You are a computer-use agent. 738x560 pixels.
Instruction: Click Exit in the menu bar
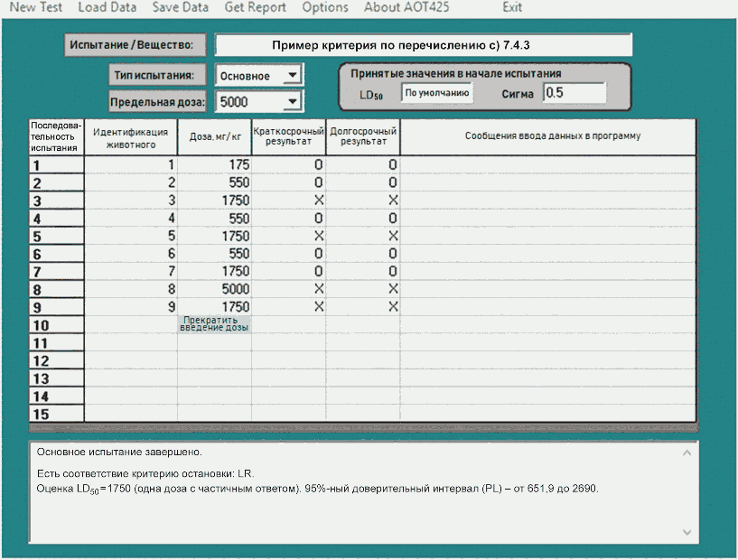[x=512, y=7]
